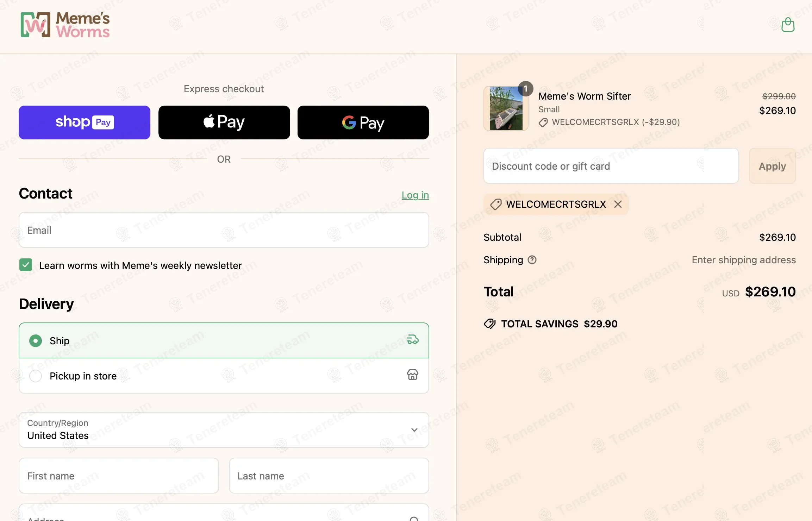This screenshot has width=812, height=521.
Task: Click the delivery truck icon in the Ship row
Action: point(413,340)
